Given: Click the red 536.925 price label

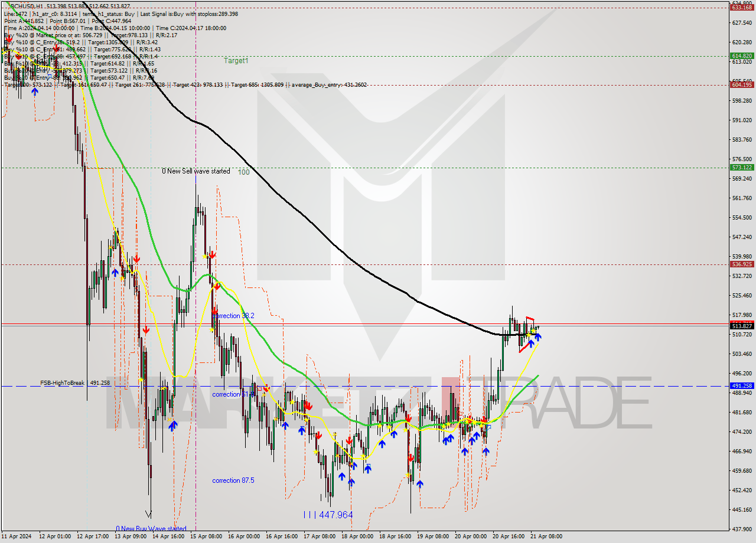Looking at the screenshot, I should click(x=741, y=264).
